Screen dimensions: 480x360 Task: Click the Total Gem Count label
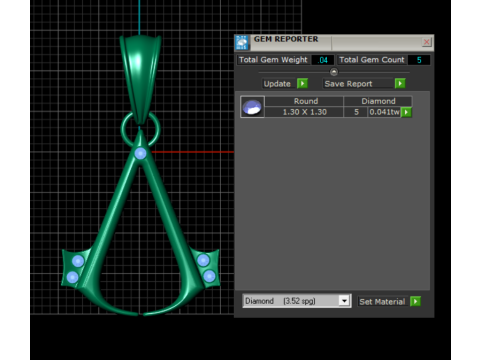(372, 60)
